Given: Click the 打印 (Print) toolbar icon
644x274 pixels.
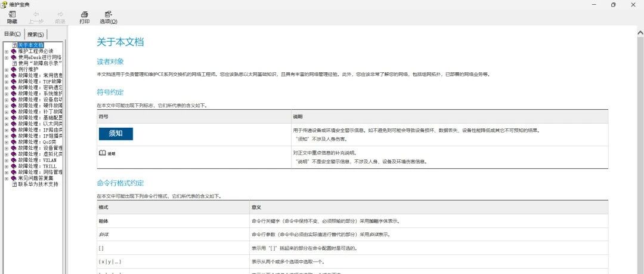Looking at the screenshot, I should [84, 14].
